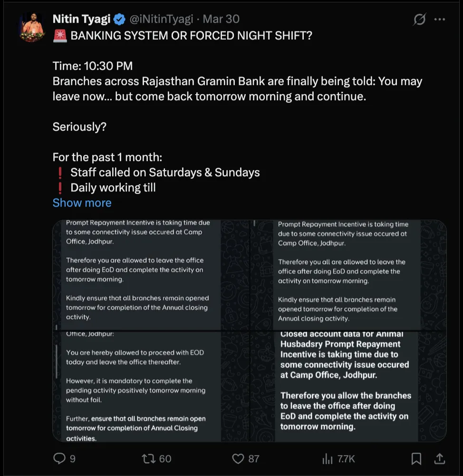
Task: Open the view analytics bar chart icon
Action: click(x=328, y=458)
